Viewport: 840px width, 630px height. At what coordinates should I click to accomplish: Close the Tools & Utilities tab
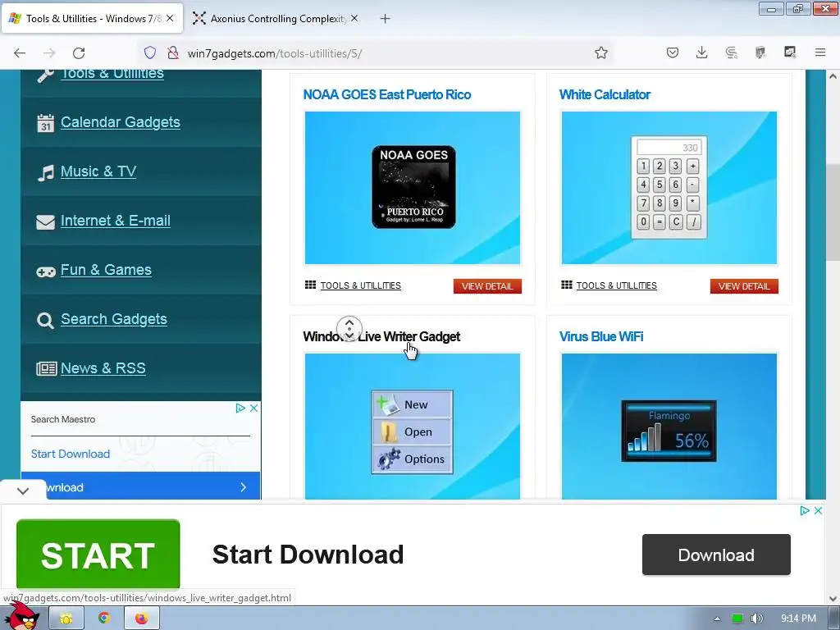170,18
